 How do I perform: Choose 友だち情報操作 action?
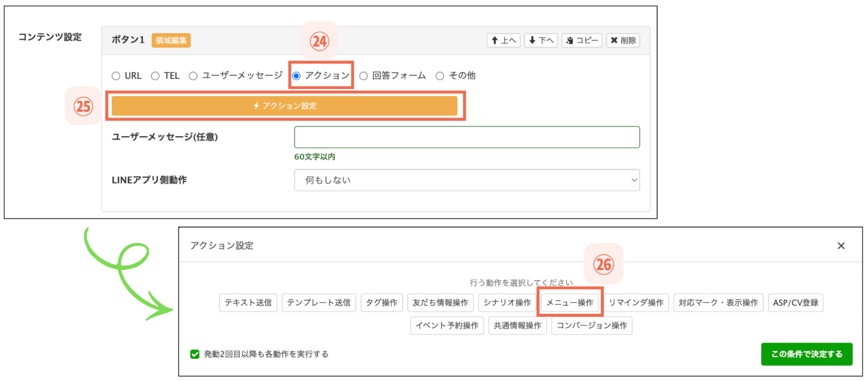(440, 303)
